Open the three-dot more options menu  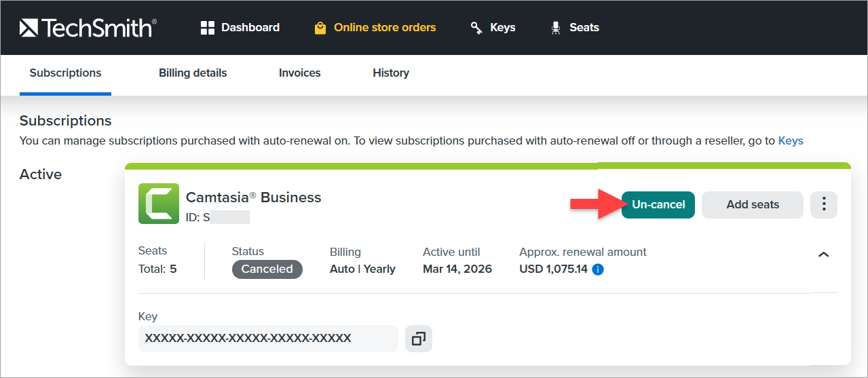[x=824, y=204]
